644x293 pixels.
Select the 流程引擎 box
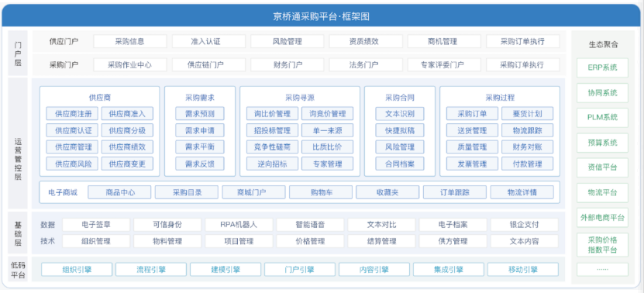[x=151, y=269]
